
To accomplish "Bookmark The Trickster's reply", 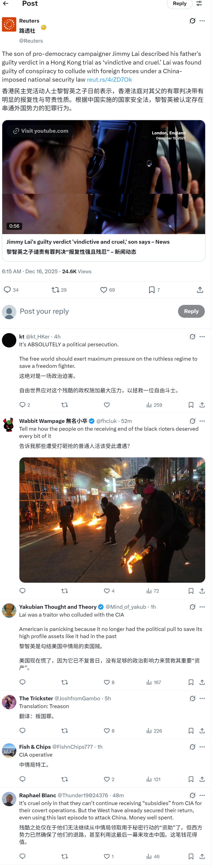I will [194, 741].
